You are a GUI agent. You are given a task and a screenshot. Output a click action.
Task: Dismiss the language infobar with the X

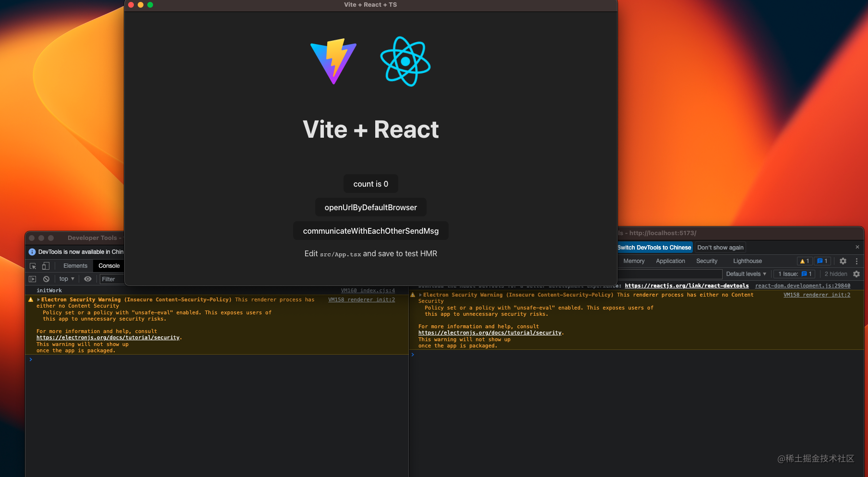click(857, 247)
